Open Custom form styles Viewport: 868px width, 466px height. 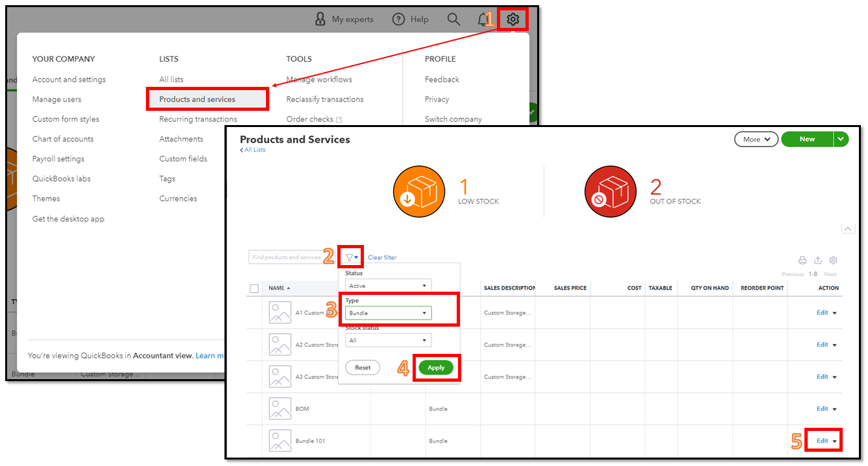(x=66, y=119)
